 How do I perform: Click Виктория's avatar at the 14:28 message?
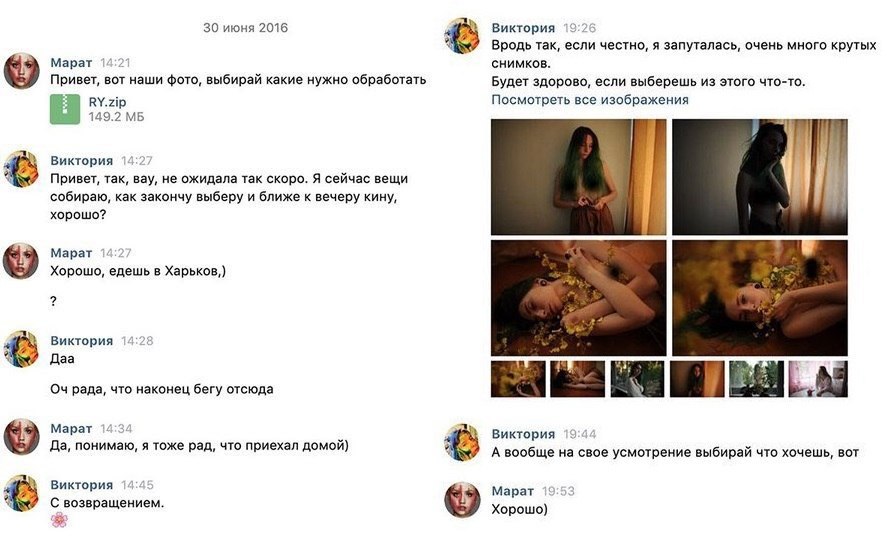[x=21, y=349]
